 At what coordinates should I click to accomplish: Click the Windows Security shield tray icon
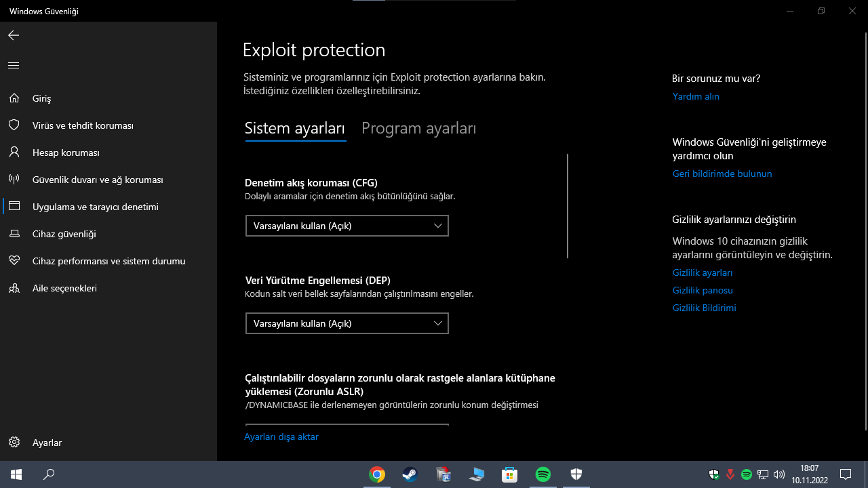714,474
